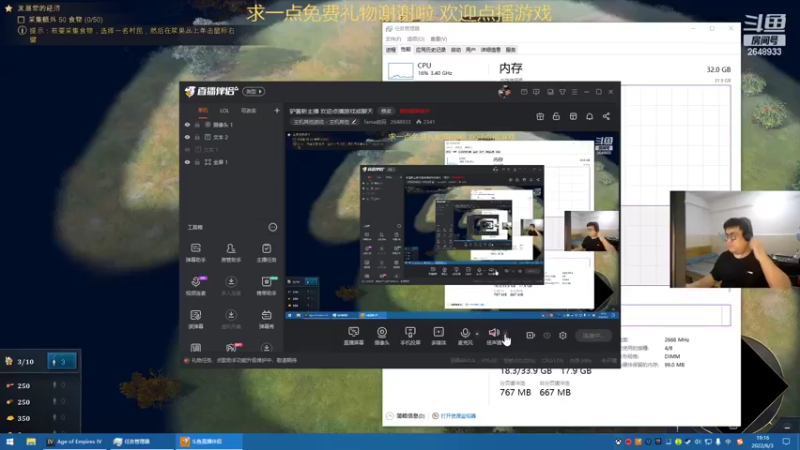
Task: Click 简略信息 collapse arrow in Task Manager
Action: tap(390, 416)
